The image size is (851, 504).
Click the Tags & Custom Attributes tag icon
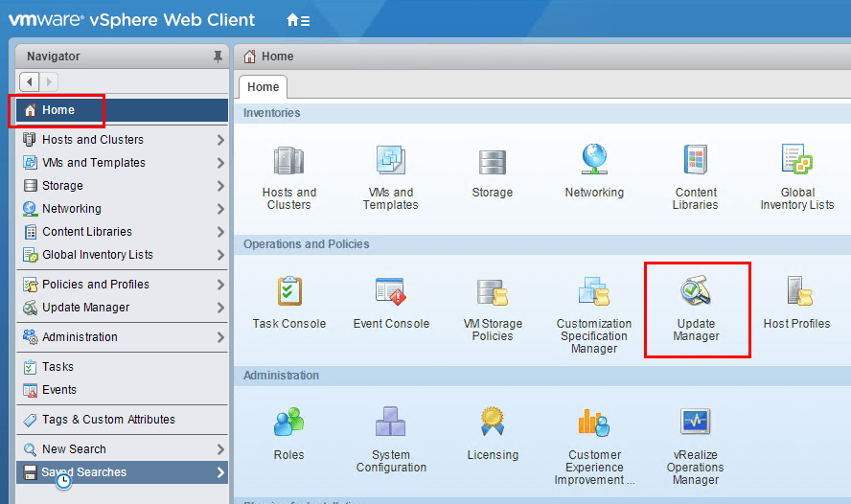[31, 420]
